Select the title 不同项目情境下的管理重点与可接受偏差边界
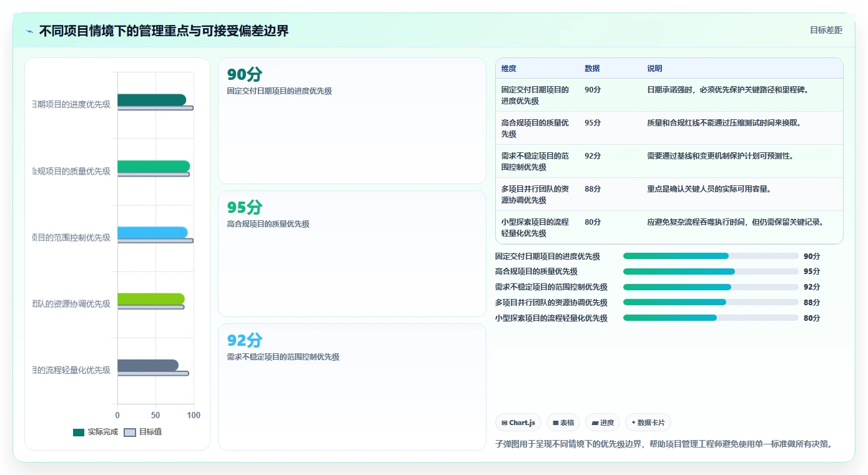The width and height of the screenshot is (868, 475). pyautogui.click(x=164, y=31)
